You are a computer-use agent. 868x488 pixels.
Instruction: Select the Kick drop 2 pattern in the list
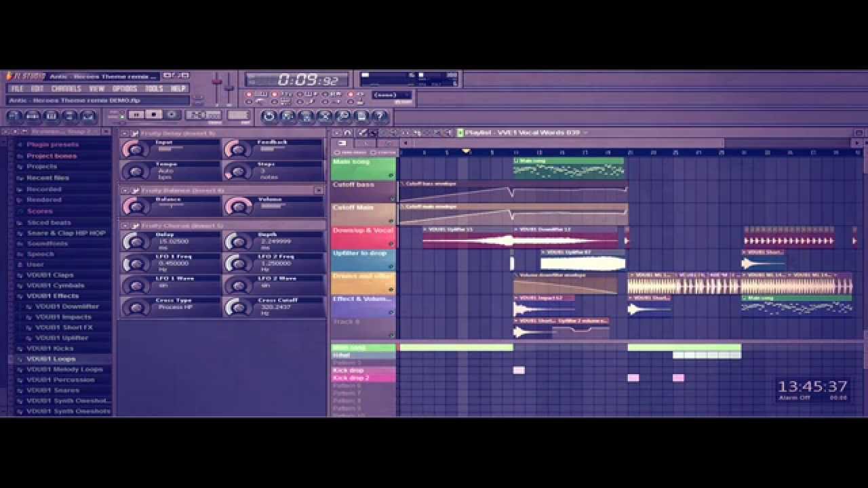point(363,378)
